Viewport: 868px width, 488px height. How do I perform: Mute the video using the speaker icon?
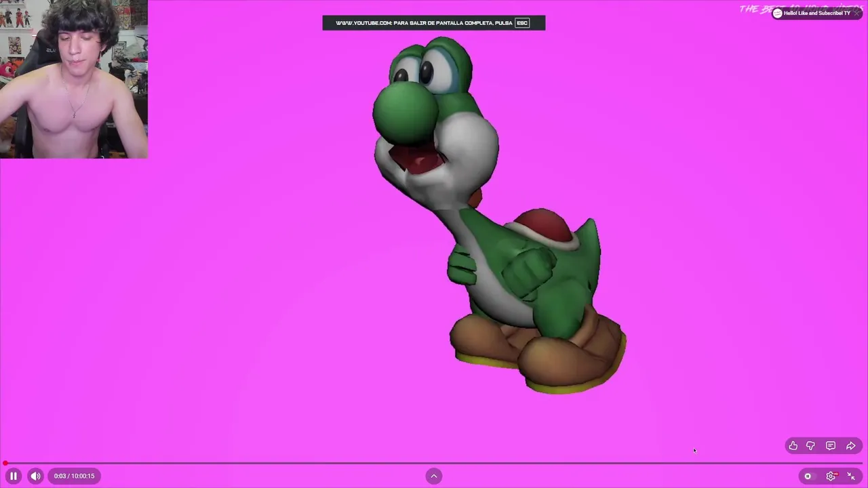35,476
